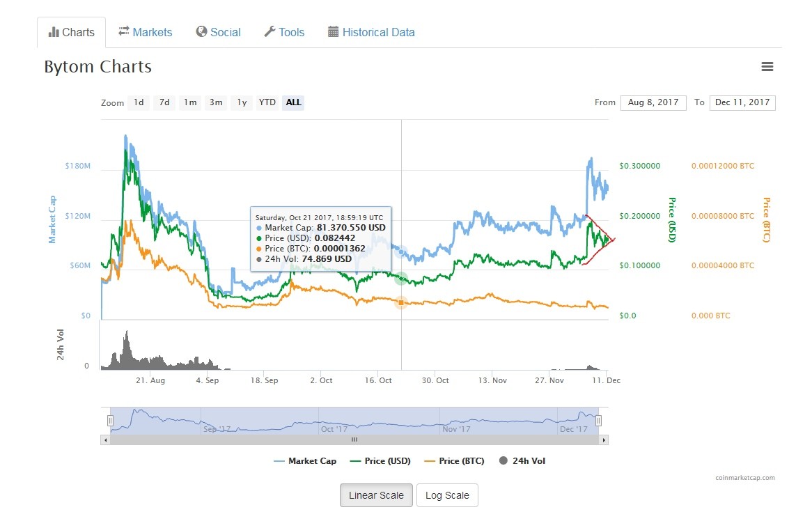Click the To date field Dec 11, 2017

(742, 102)
